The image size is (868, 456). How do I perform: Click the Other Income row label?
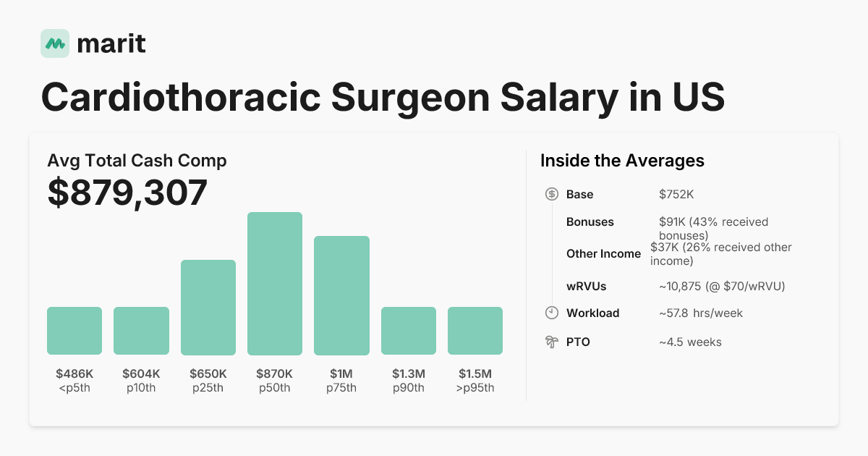[603, 253]
